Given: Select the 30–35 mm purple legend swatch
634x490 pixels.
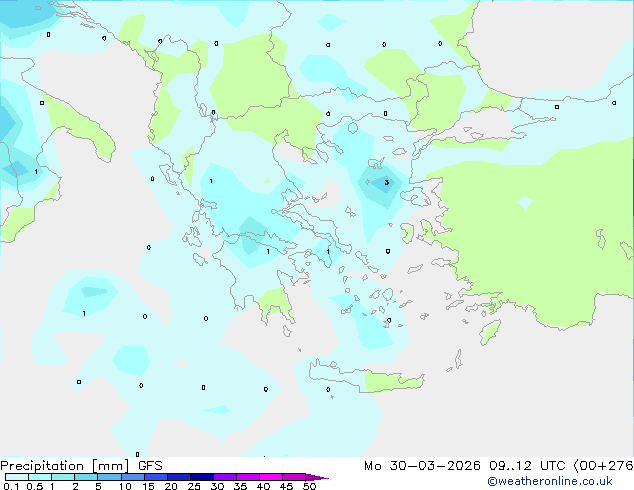Looking at the screenshot, I should tap(224, 477).
